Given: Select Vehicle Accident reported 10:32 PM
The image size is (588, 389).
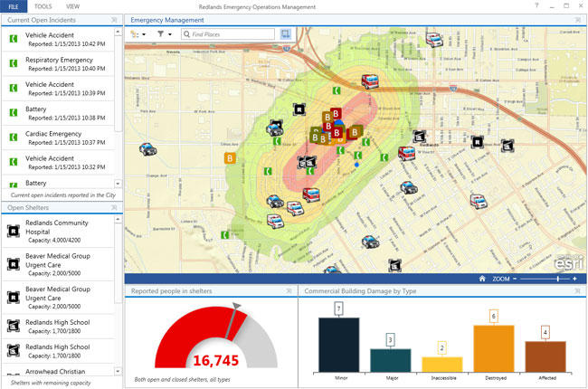Looking at the screenshot, I should point(58,163).
